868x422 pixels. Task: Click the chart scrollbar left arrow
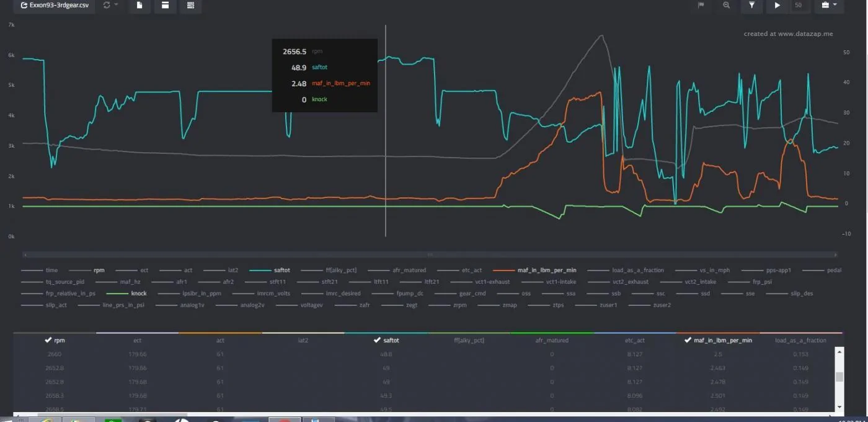[25, 254]
